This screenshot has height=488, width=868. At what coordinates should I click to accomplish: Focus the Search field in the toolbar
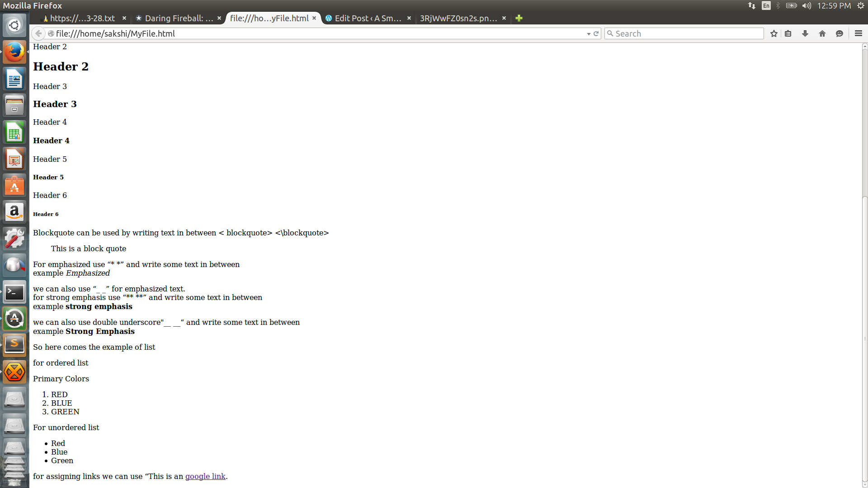click(x=684, y=33)
